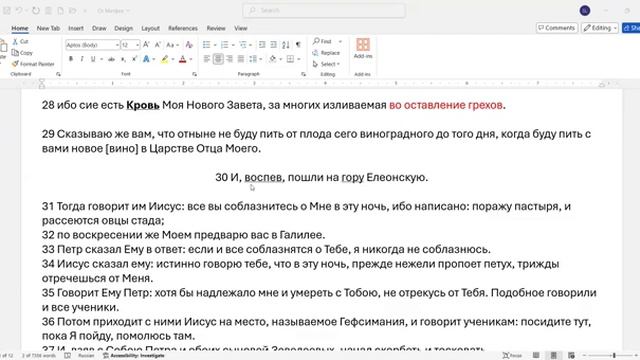Switch to Web Layout view
The image size is (640, 360).
[x=571, y=355]
